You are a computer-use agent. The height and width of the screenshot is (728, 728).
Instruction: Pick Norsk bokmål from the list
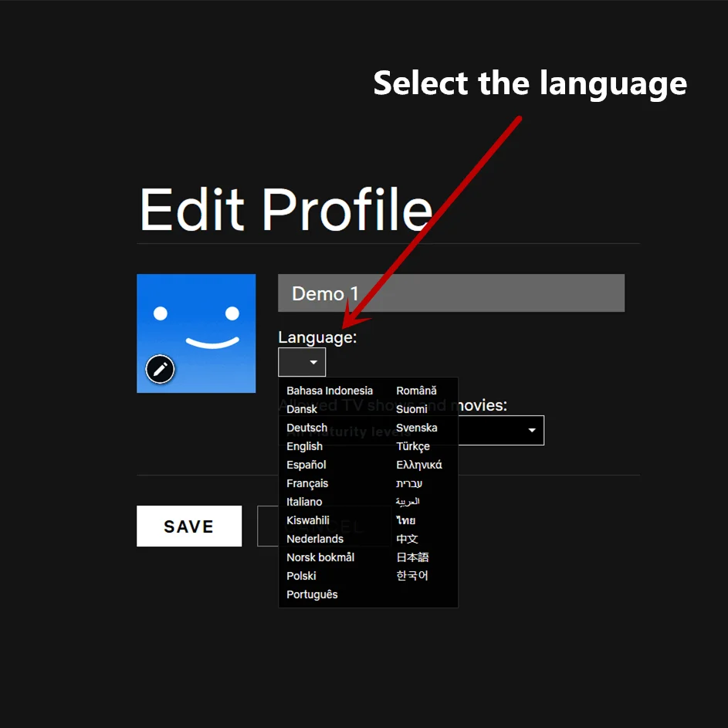320,557
